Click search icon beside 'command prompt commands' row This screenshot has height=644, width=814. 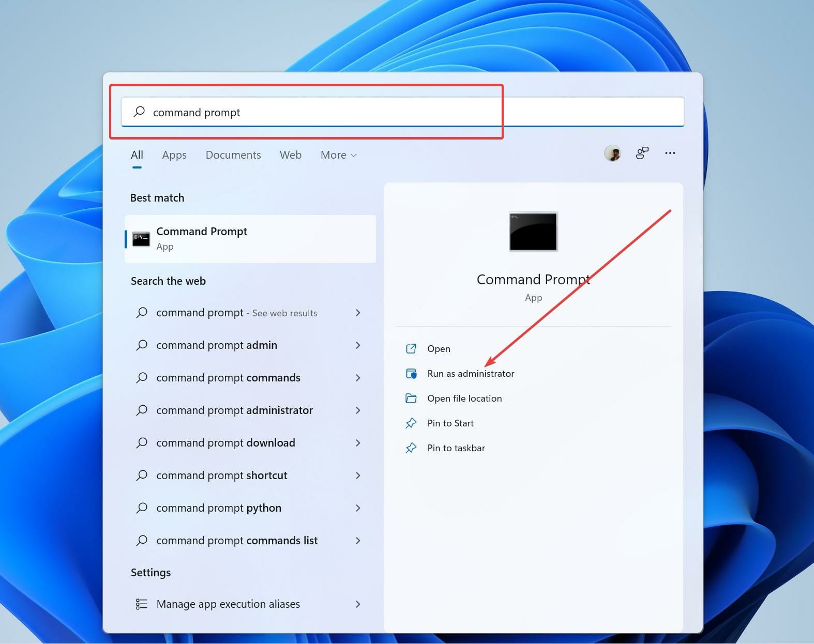point(142,378)
